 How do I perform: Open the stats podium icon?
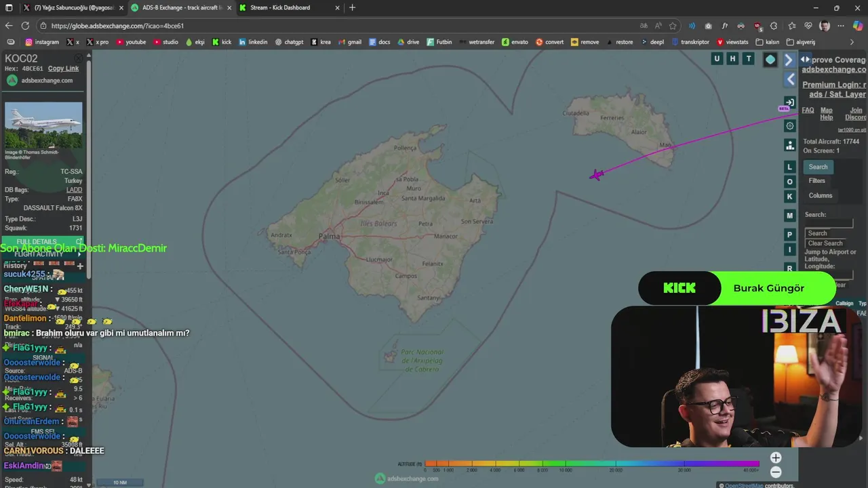790,145
